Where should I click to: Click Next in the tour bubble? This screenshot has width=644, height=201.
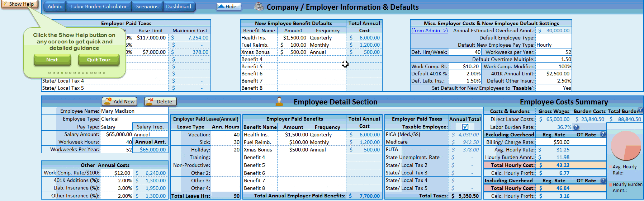(x=52, y=60)
